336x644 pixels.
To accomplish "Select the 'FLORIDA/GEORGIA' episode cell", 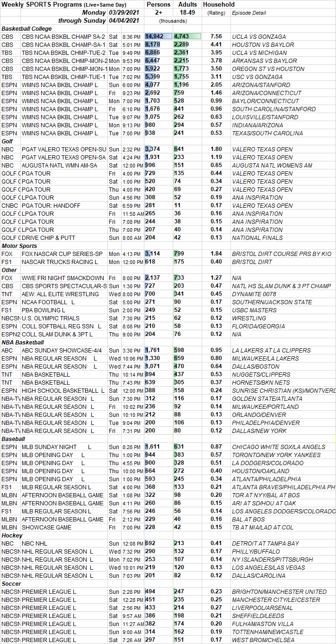I will click(258, 326).
